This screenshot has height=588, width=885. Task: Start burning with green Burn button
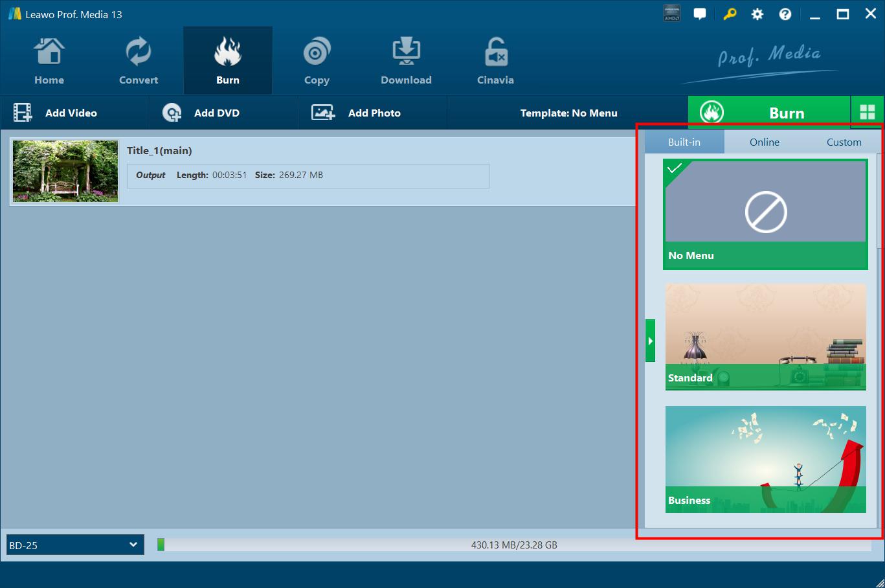(x=768, y=113)
